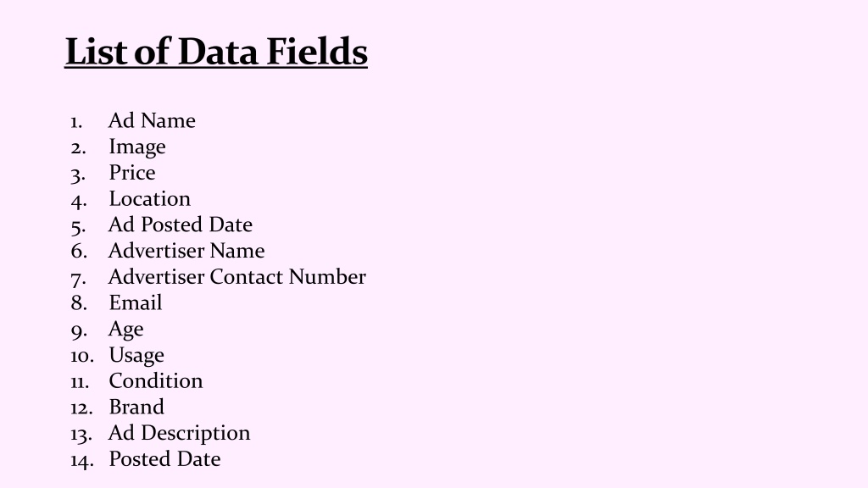Click the Location list item
The image size is (868, 488).
(x=149, y=198)
